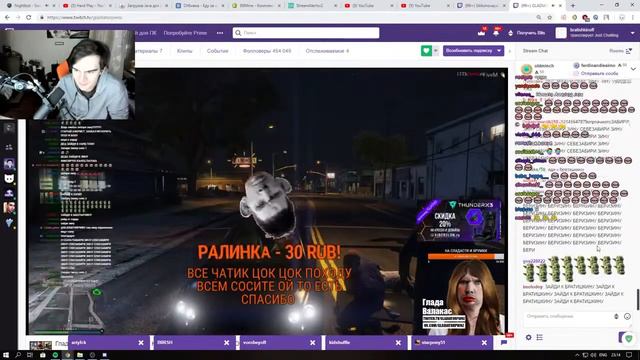Click the white cat avatar in left sidebar

(x=9, y=178)
